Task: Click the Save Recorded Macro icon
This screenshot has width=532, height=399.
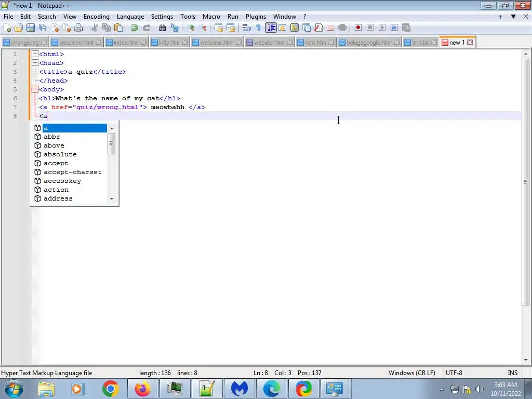Action: click(x=406, y=28)
